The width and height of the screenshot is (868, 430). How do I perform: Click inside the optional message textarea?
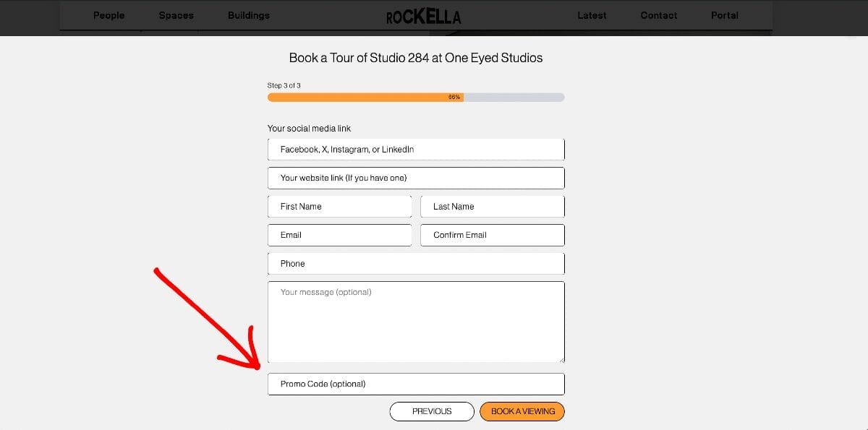[416, 322]
